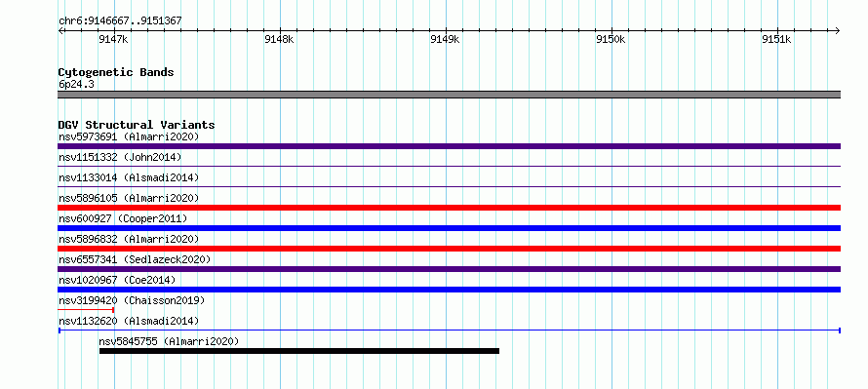Click the red bar under nsv5896832
Screen dimensions: 868x389
449,249
